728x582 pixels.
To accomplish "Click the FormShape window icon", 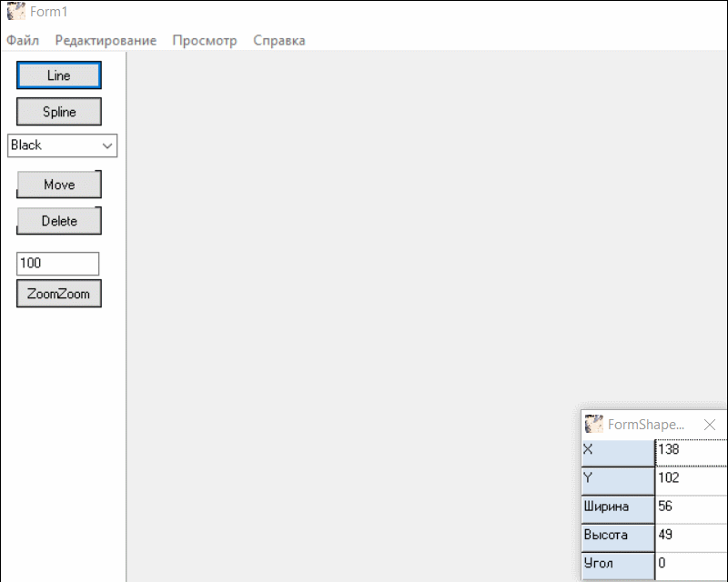I will pos(594,424).
